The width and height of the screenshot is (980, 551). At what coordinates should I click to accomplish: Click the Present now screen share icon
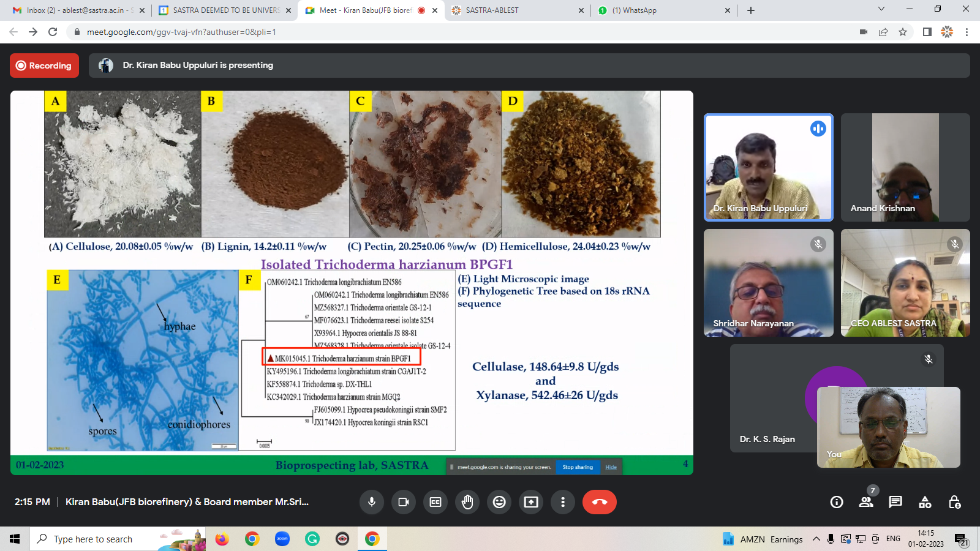coord(531,502)
